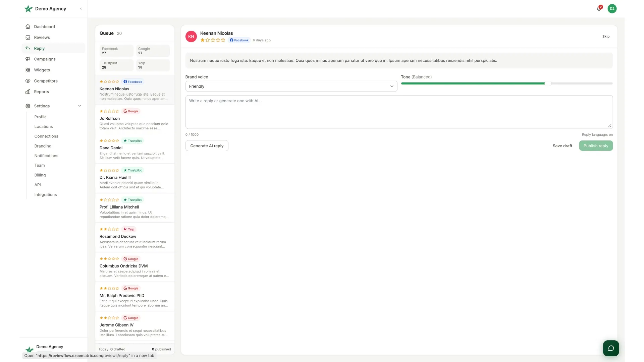This screenshot has height=362, width=644.
Task: Select Dana Daniel review in queue
Action: (135, 149)
